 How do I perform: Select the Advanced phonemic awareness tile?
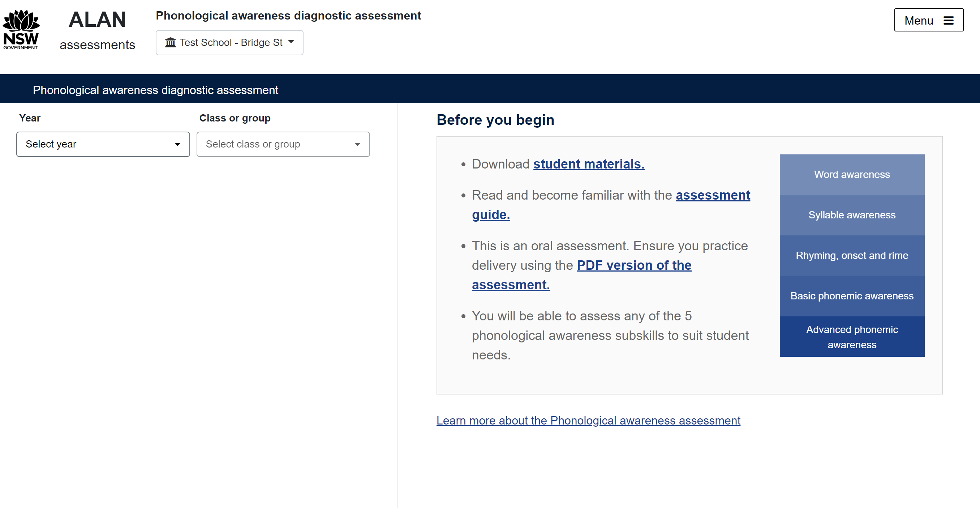(852, 337)
